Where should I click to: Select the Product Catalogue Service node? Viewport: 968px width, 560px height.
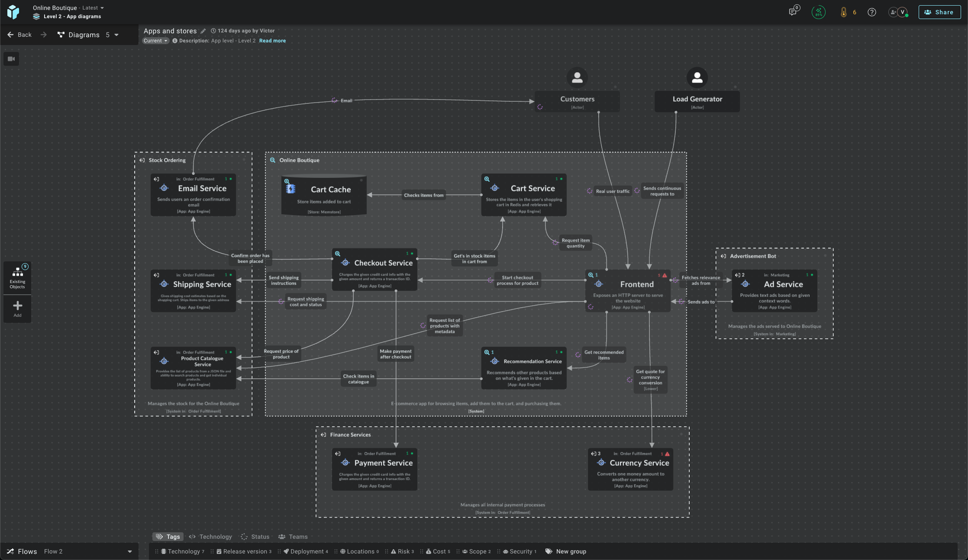coord(193,368)
